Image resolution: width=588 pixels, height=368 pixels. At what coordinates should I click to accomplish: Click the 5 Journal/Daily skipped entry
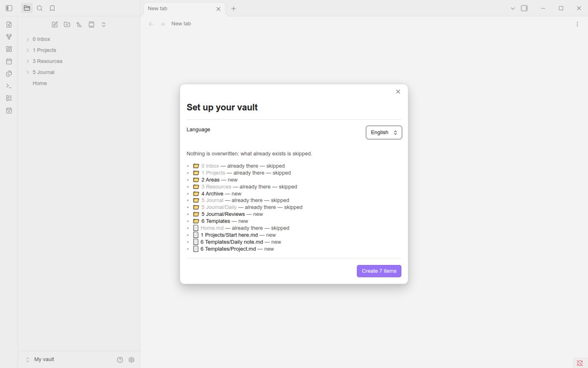219,208
